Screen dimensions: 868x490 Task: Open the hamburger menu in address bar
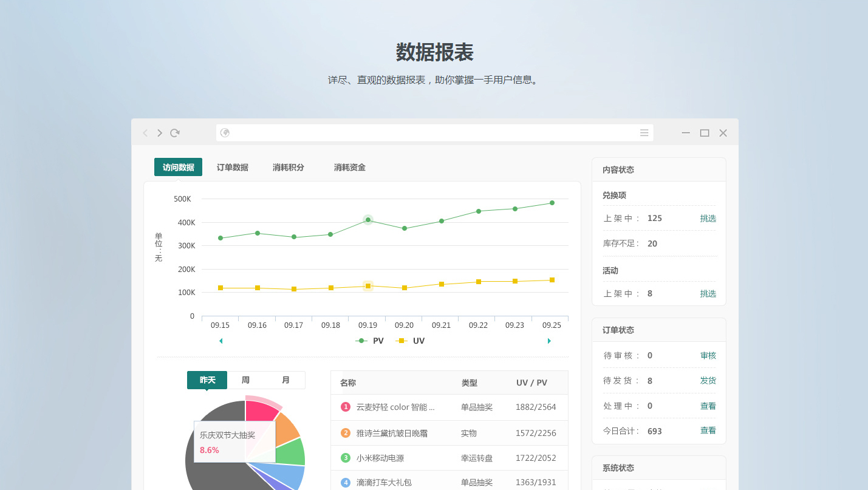pos(644,133)
